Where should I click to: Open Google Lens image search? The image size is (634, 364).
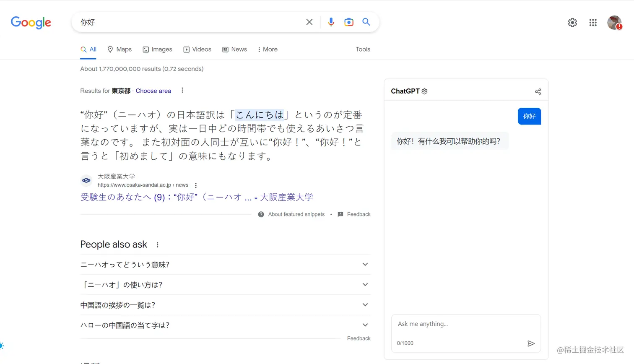(348, 22)
